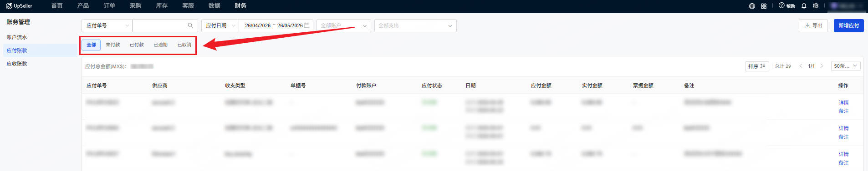Open 库存 menu
The height and width of the screenshot is (171, 868).
click(x=162, y=6)
